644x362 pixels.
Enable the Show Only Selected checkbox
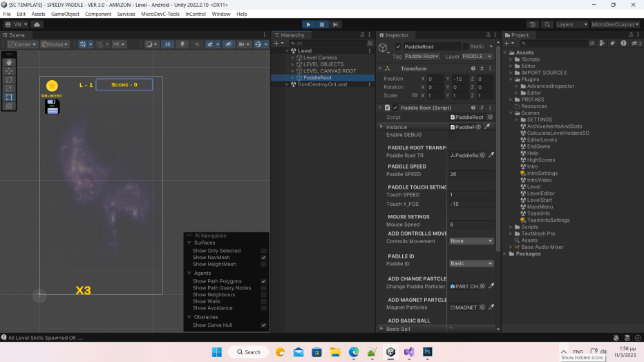[x=263, y=251]
